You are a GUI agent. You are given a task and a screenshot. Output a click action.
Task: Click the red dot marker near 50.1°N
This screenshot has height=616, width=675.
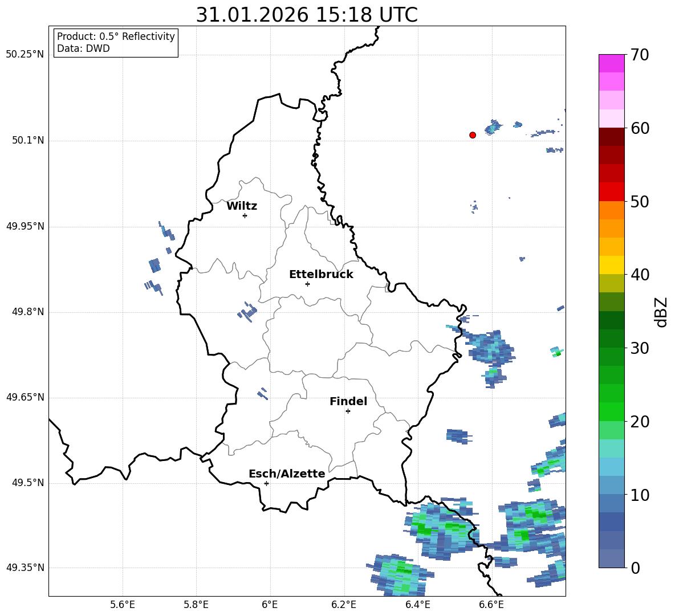[473, 135]
